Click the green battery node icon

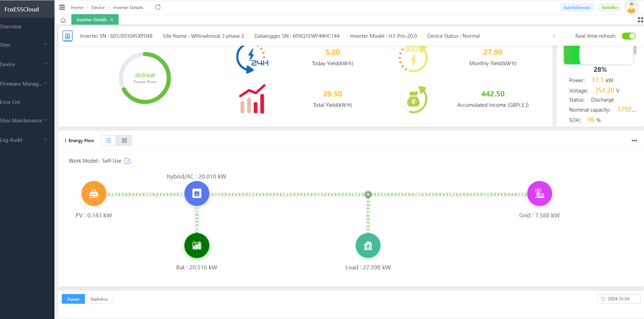tap(197, 245)
